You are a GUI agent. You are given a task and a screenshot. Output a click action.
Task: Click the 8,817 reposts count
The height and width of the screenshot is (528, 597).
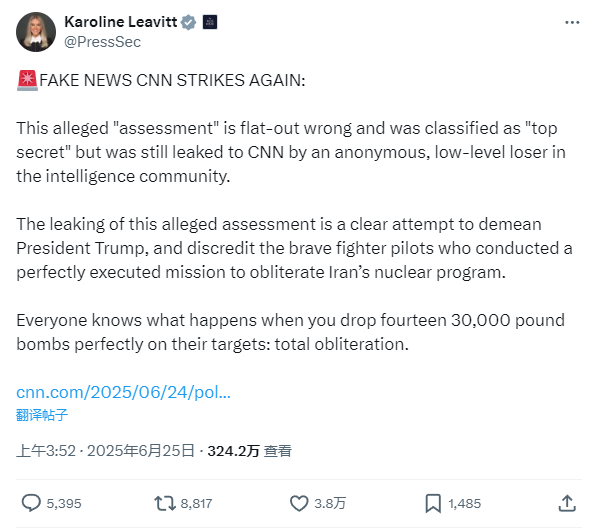tap(196, 504)
